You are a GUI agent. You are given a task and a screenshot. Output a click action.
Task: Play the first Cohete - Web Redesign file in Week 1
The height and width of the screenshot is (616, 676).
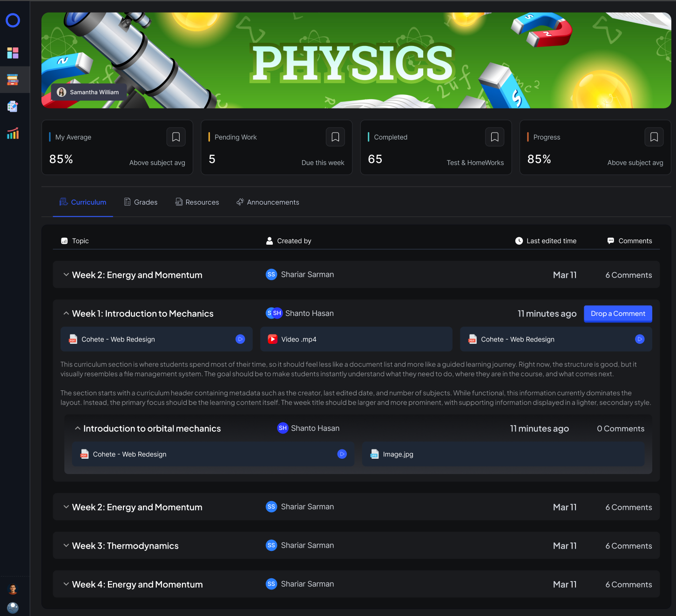tap(240, 339)
